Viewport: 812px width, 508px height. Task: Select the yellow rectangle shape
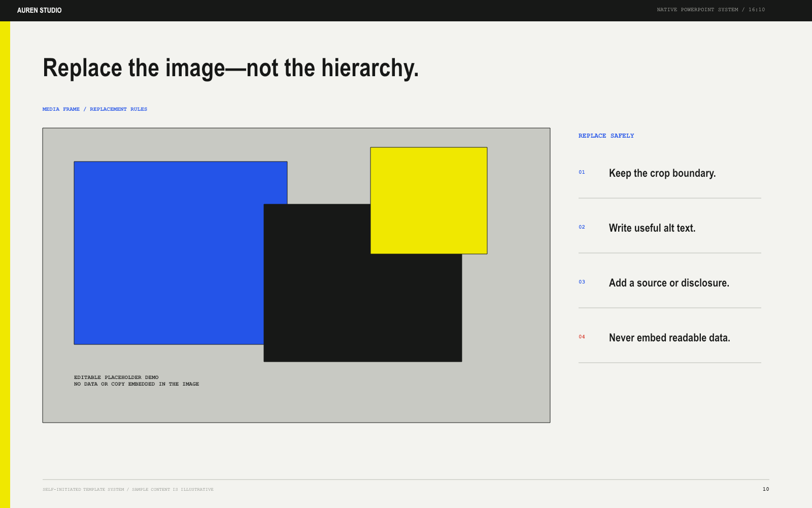click(x=429, y=201)
